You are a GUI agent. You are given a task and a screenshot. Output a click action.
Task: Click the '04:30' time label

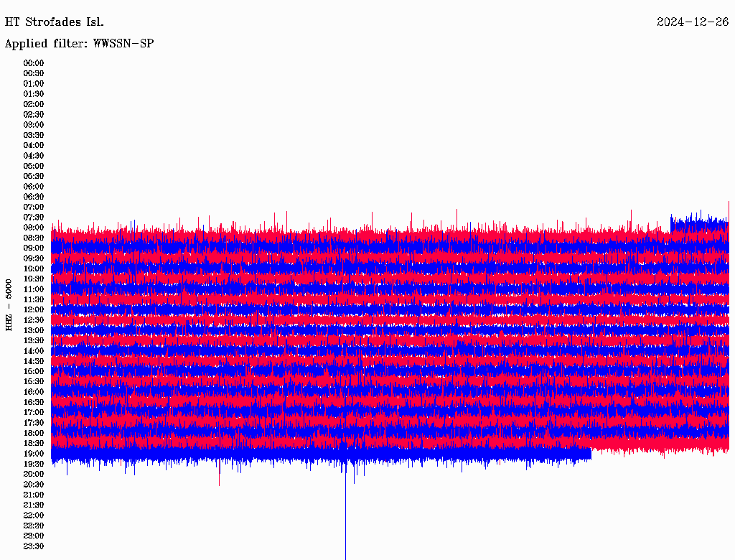(x=34, y=156)
